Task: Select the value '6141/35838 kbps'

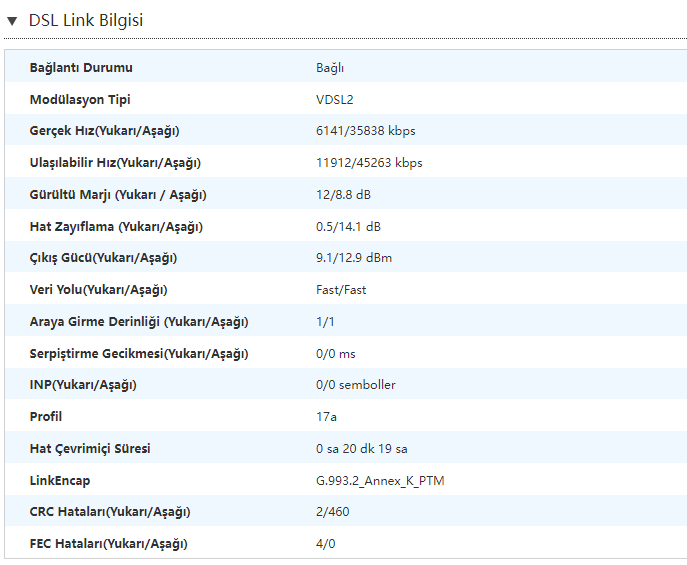Action: tap(366, 131)
